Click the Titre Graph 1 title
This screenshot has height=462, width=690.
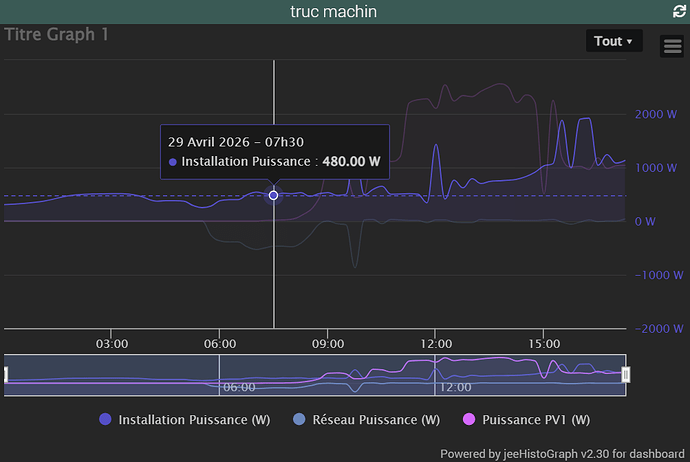[56, 34]
